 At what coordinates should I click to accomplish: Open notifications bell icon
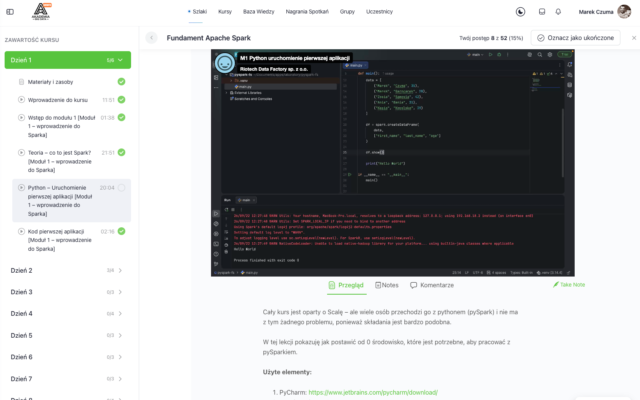point(558,12)
